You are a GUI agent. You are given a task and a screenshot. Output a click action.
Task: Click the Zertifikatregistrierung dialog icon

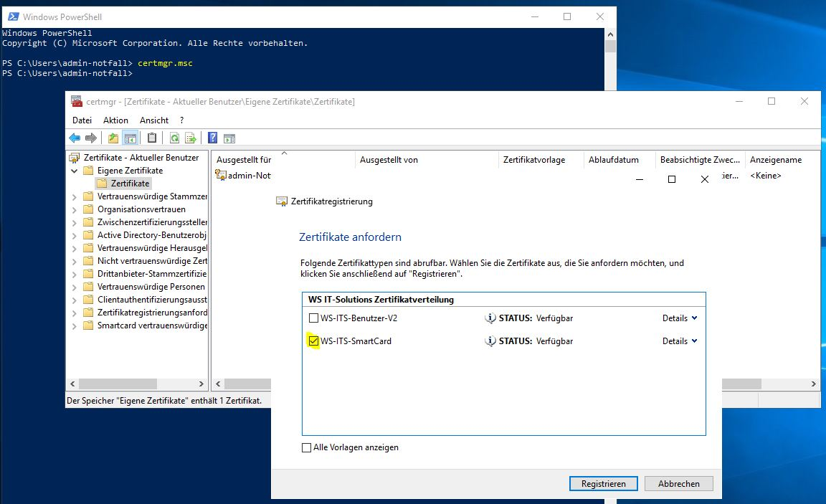[x=282, y=201]
